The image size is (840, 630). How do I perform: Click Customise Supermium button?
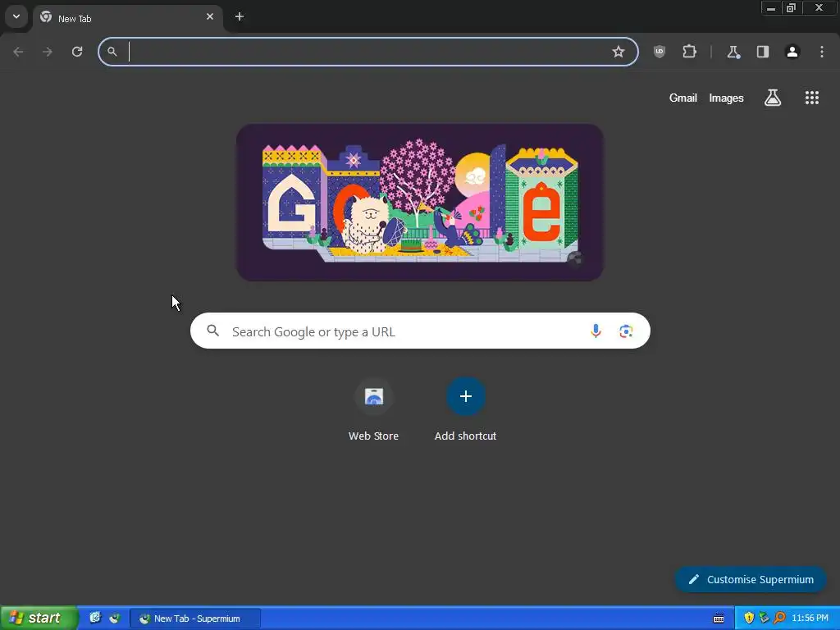click(751, 579)
